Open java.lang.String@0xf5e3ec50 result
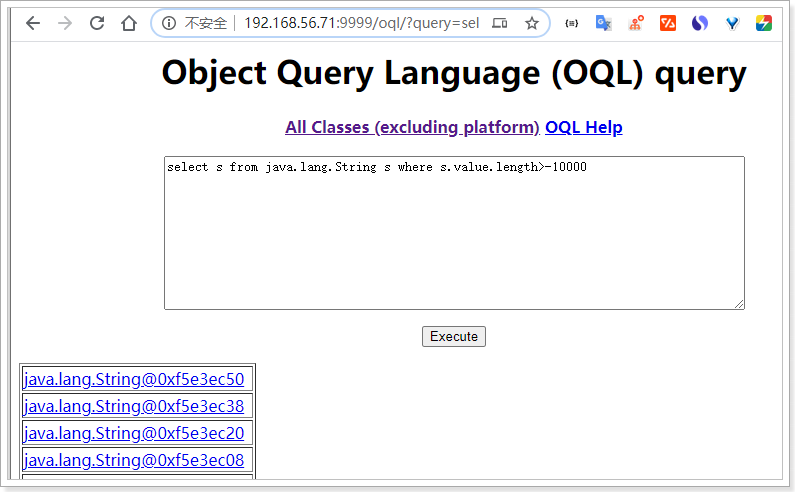795x492 pixels. pyautogui.click(x=134, y=379)
